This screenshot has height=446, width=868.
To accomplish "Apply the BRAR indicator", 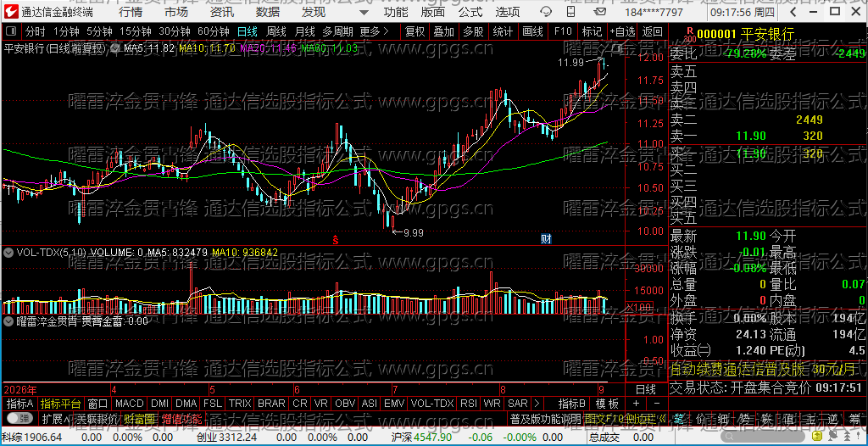I will tap(271, 403).
